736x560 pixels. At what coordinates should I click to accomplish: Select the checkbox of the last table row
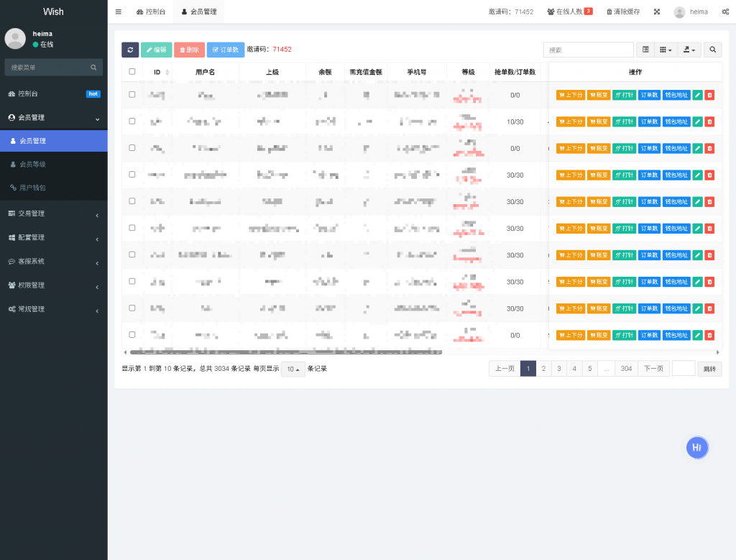[x=132, y=335]
